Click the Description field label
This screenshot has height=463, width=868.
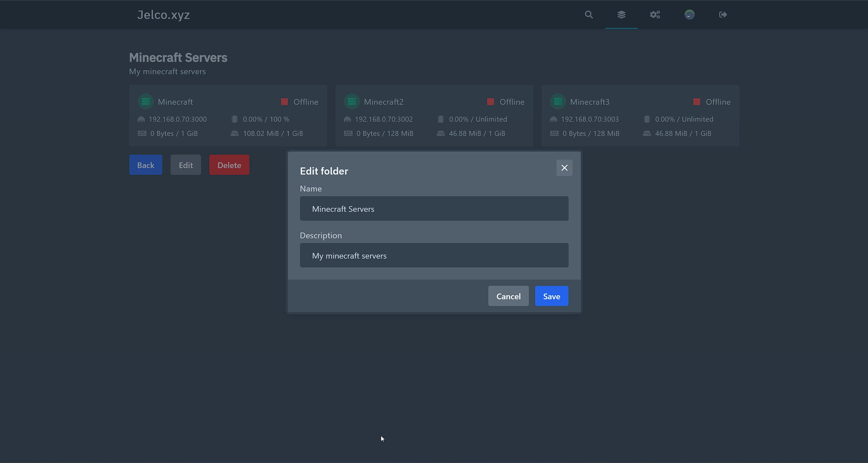click(x=321, y=236)
